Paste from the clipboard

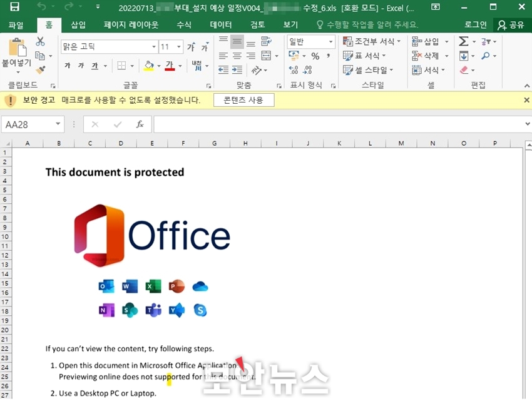(17, 47)
